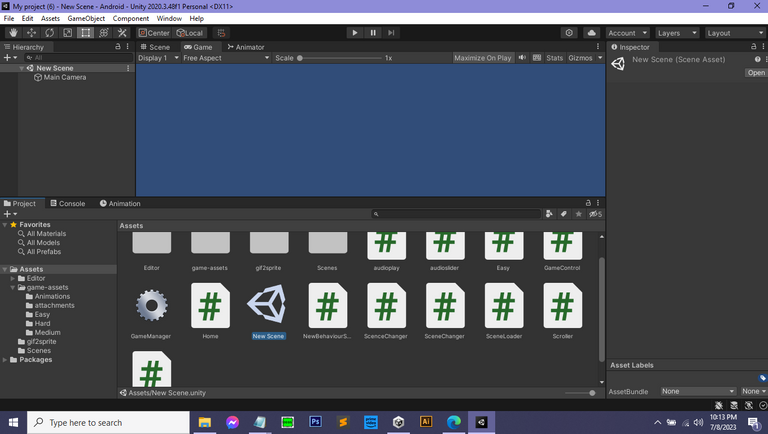Open the Layers dropdown

click(677, 33)
